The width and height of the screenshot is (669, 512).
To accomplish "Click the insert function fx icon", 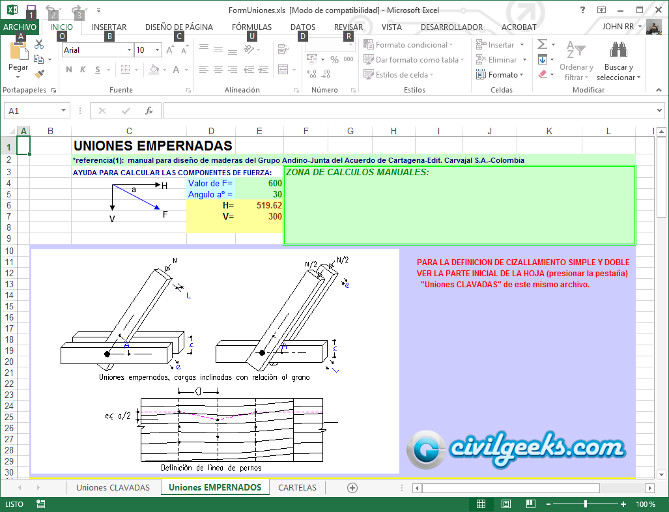I will pos(147,111).
